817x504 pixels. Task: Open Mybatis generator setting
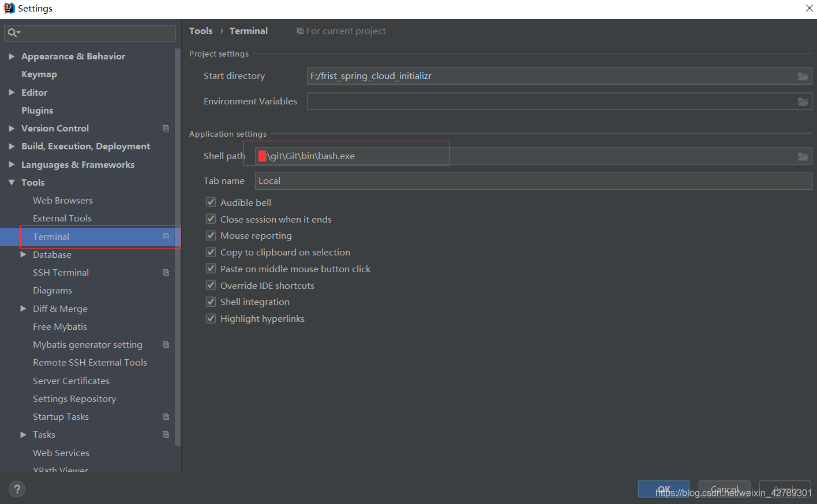[x=88, y=345]
